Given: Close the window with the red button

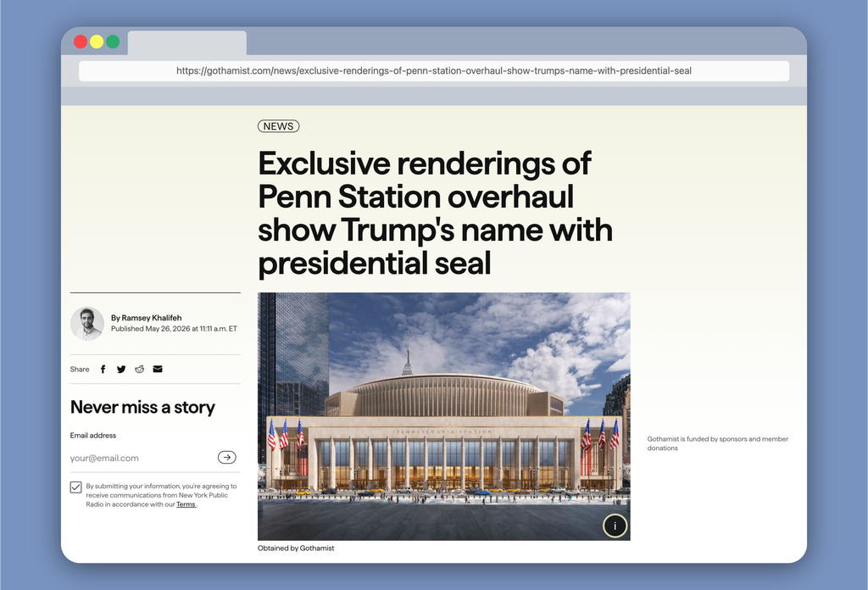Looking at the screenshot, I should 81,42.
